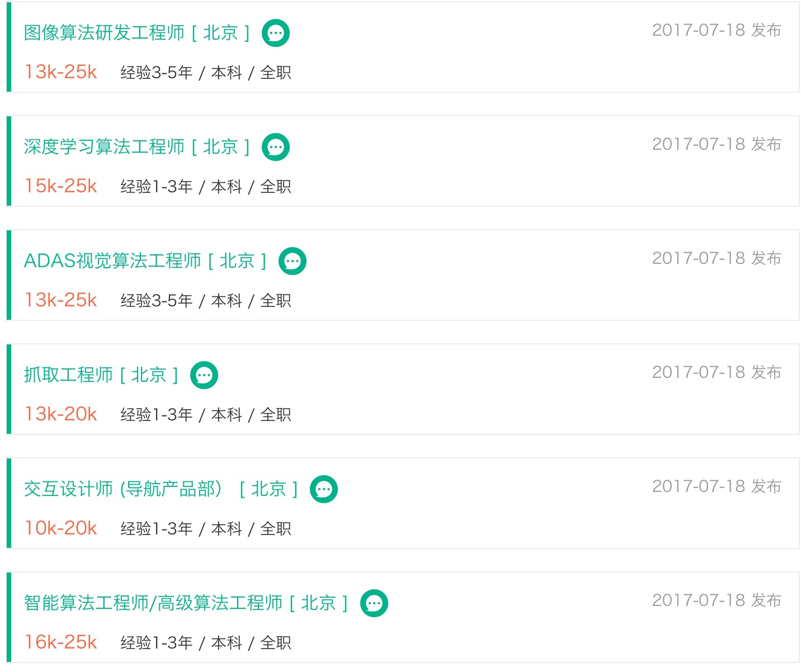Viewport: 801px width, 672px height.
Task: Click chat icon beside 交互设计师 (导航产品部)
Action: pos(324,490)
